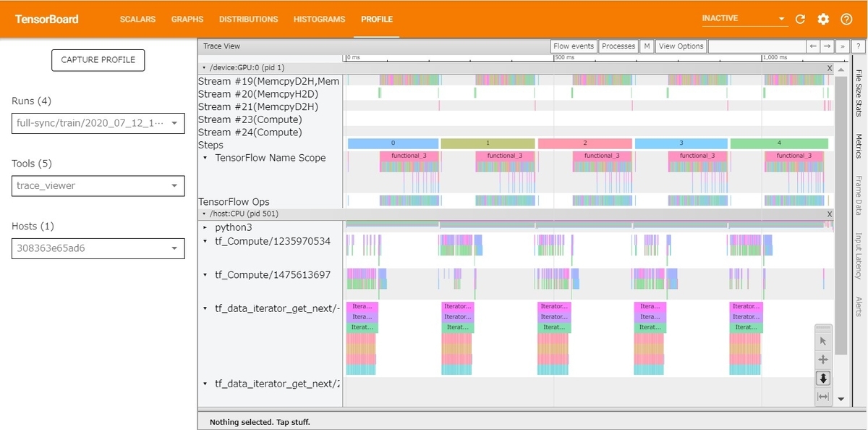
Task: Open TensorBoard settings via the gear icon
Action: tap(822, 19)
